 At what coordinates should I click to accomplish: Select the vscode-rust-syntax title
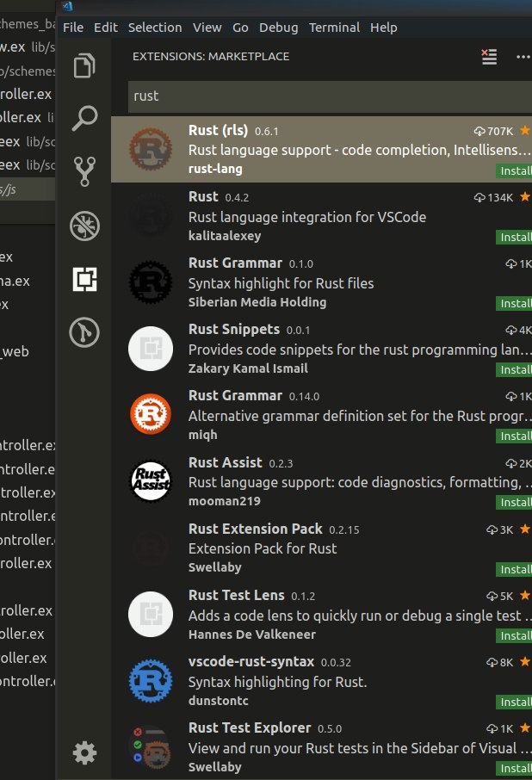[x=251, y=661]
